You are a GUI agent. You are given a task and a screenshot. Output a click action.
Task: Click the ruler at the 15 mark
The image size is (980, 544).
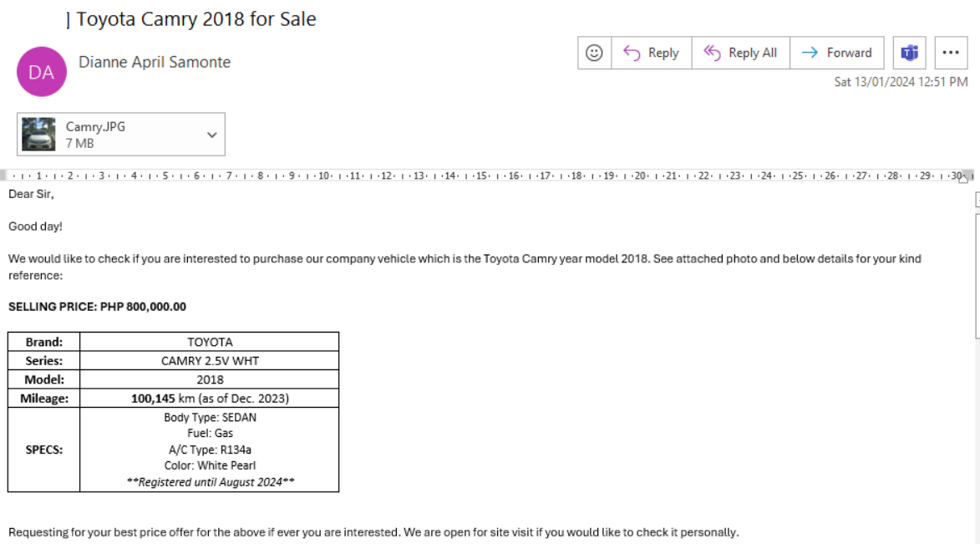click(x=480, y=176)
